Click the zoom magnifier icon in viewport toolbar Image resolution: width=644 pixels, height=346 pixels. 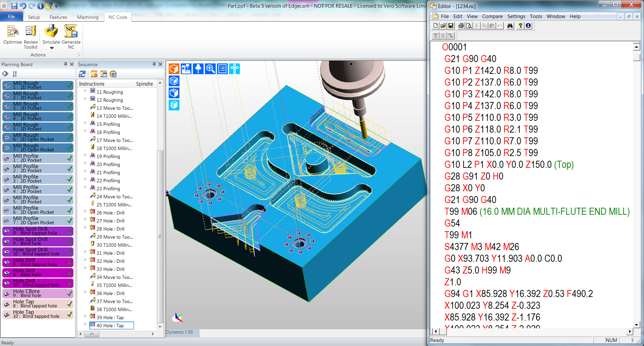(210, 69)
